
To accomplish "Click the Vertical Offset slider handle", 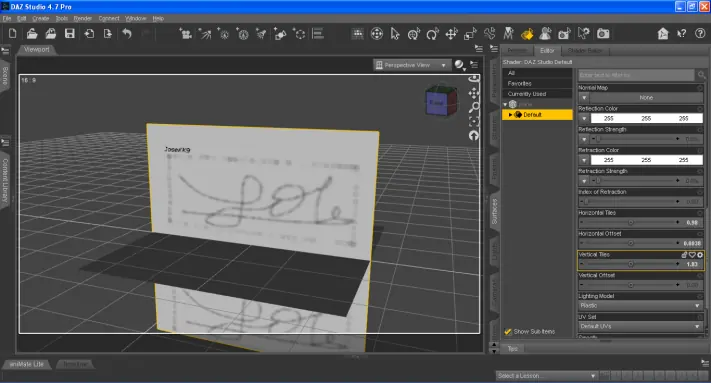I will point(630,285).
